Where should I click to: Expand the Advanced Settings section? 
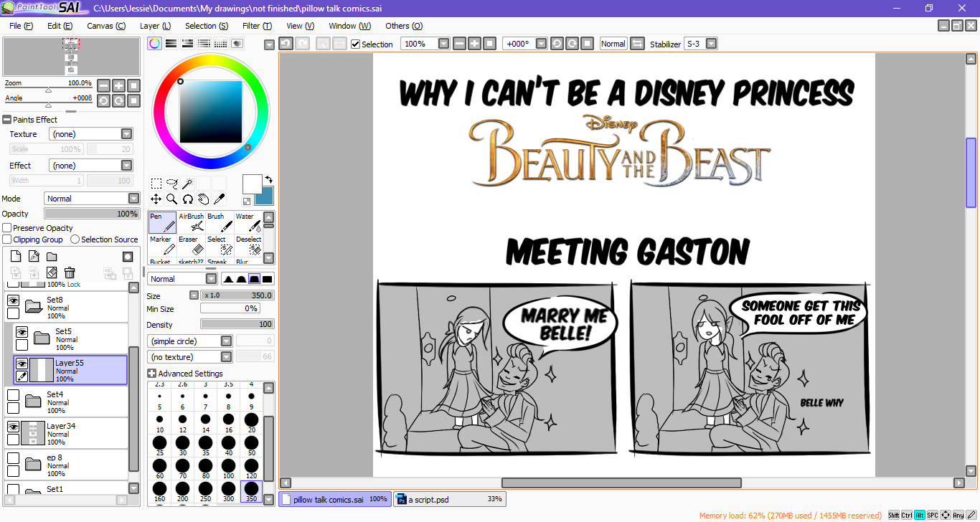(x=152, y=374)
